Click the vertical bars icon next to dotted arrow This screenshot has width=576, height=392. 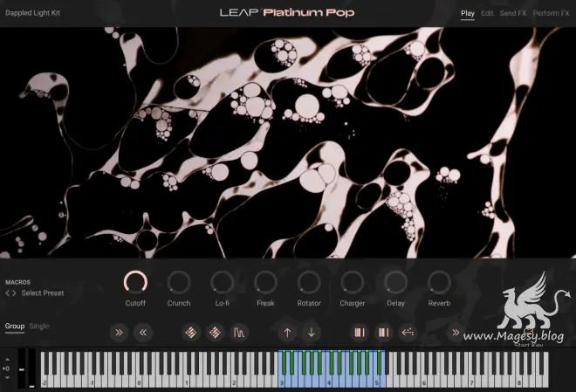click(x=383, y=333)
